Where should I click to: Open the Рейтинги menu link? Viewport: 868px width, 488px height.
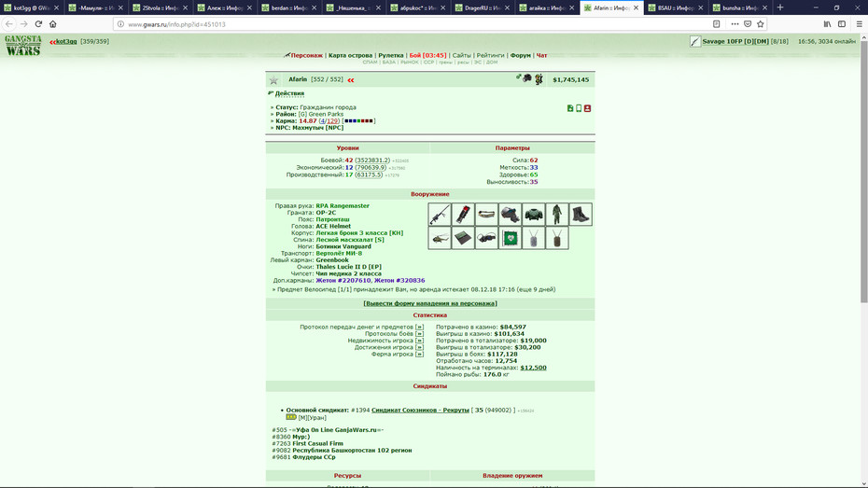tap(490, 55)
